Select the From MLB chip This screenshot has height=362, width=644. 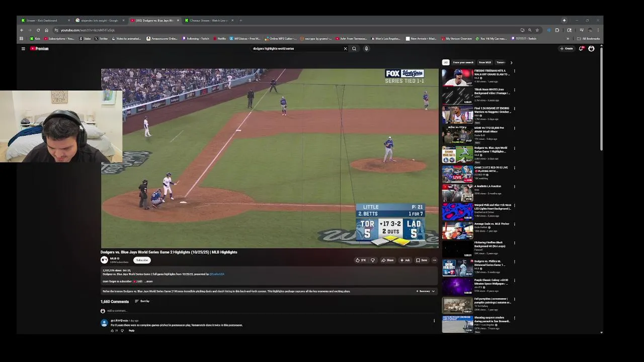485,62
